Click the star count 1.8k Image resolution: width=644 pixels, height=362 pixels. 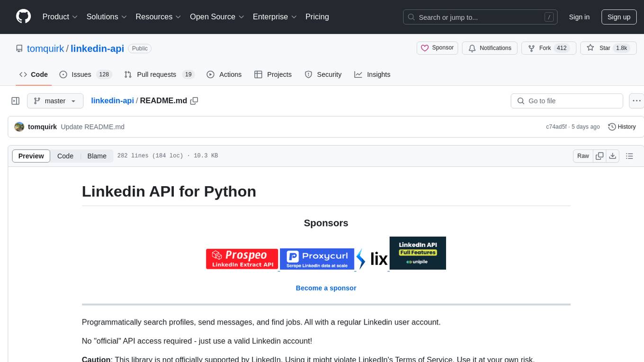[x=621, y=48]
